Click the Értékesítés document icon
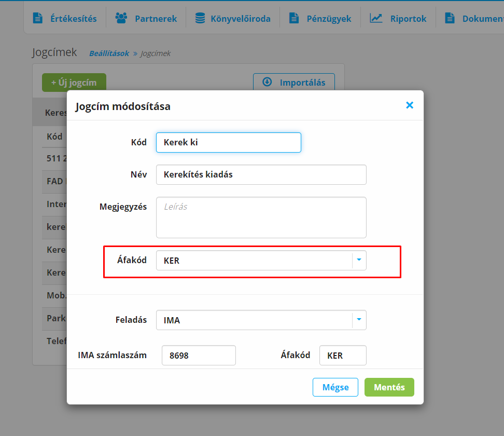The height and width of the screenshot is (436, 504). (x=37, y=18)
